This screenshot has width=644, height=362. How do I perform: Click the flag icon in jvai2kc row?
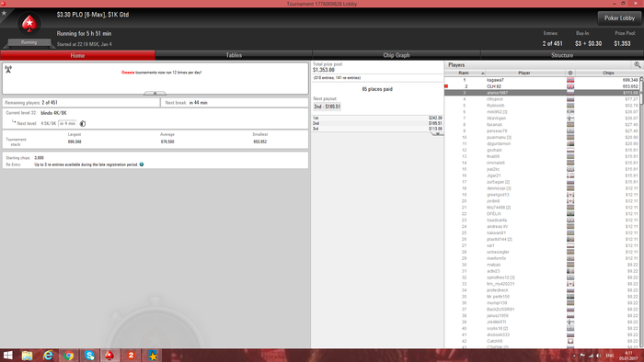[570, 169]
